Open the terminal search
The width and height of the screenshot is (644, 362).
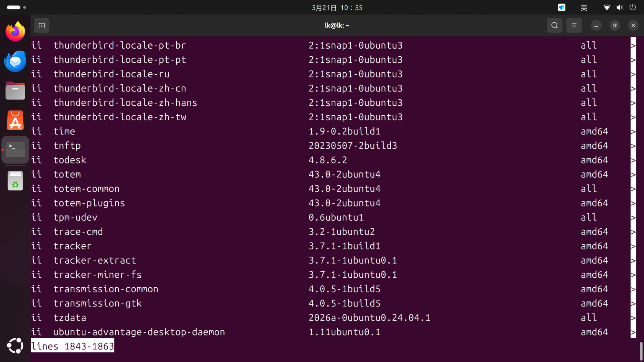[554, 26]
